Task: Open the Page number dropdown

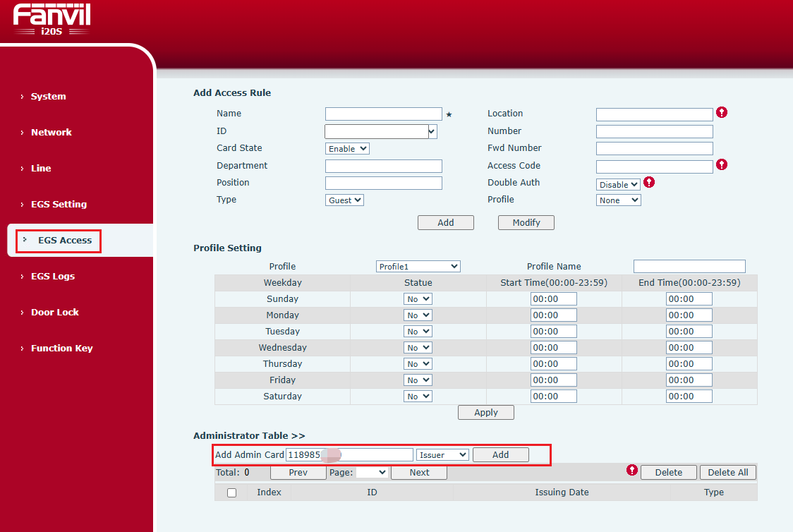Action: (x=372, y=472)
